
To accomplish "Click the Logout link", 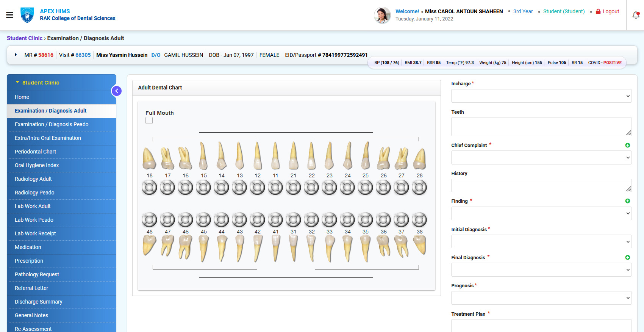I will pos(607,11).
